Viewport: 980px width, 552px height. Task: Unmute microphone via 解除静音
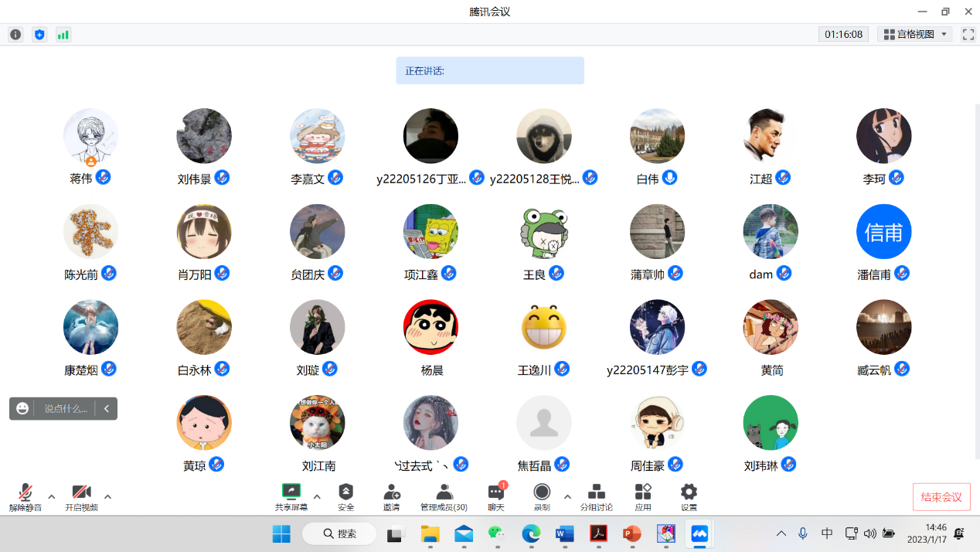(x=26, y=496)
